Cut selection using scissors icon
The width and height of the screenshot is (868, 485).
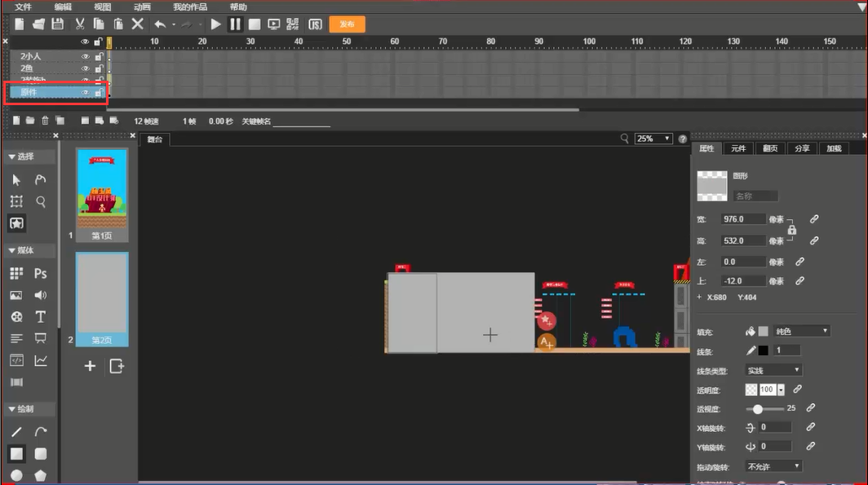click(80, 24)
